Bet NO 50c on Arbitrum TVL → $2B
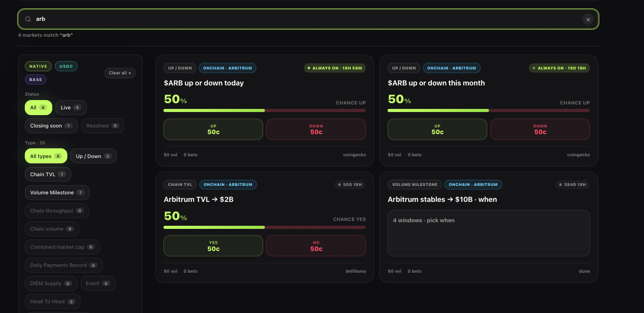 [x=316, y=246]
